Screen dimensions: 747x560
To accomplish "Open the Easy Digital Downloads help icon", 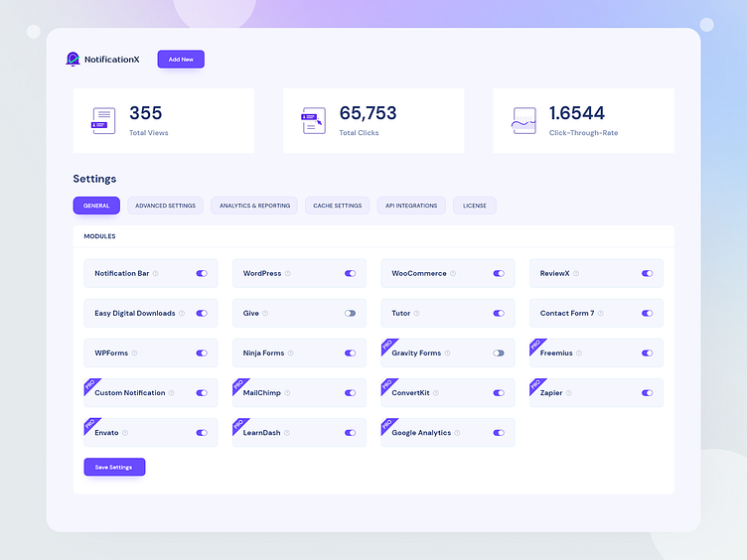I will pos(182,314).
